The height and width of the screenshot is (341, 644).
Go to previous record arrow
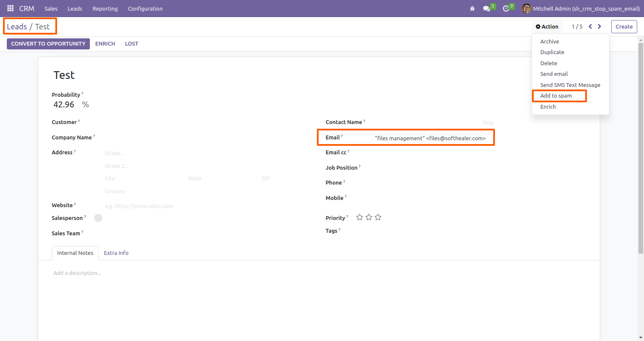(x=590, y=26)
